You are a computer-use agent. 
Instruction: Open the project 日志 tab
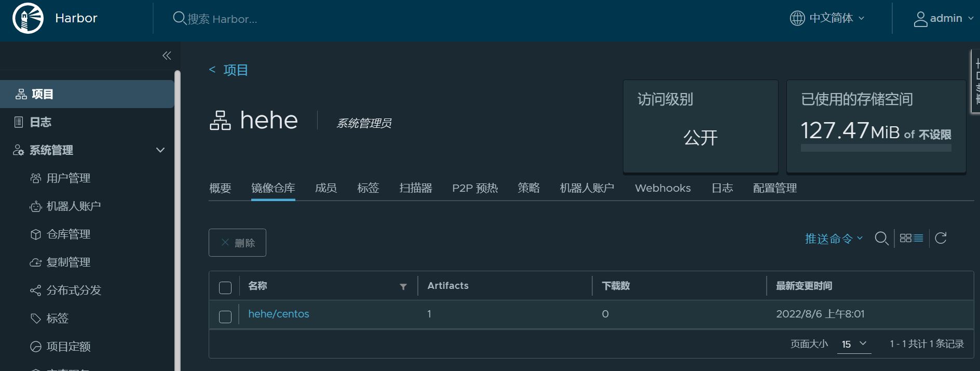tap(722, 188)
